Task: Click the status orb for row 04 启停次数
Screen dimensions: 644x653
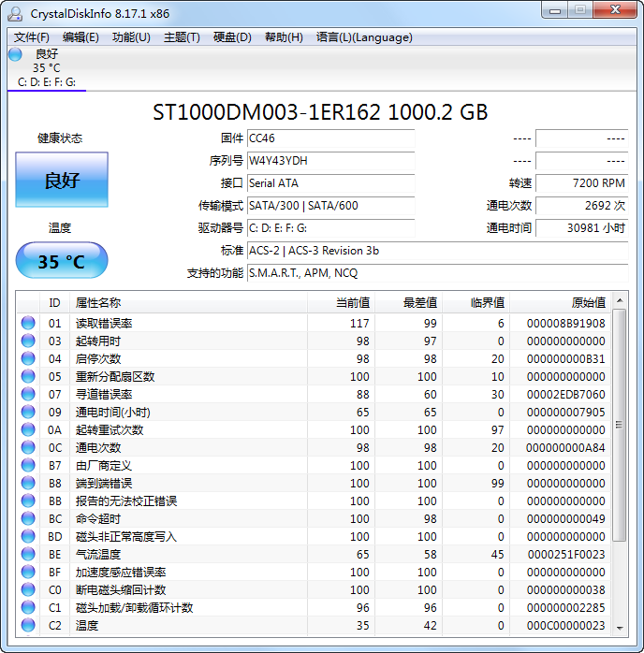Action: click(28, 358)
